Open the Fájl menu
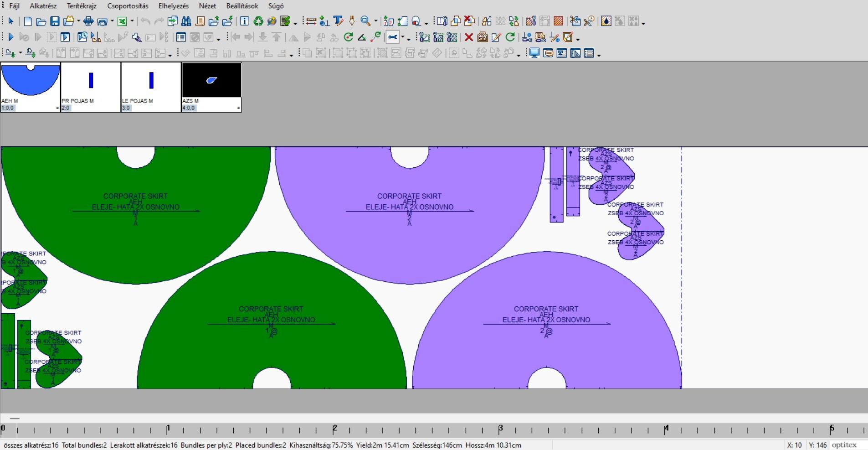 pos(14,6)
